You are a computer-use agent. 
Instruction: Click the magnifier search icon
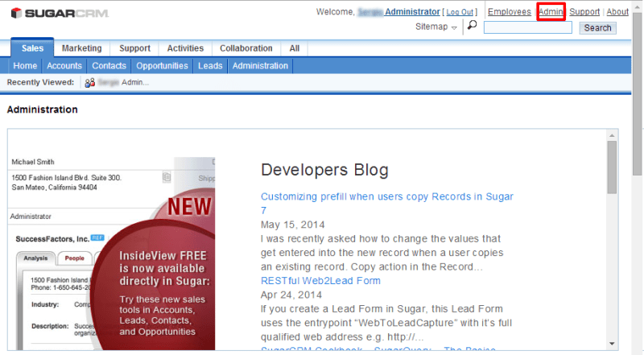pyautogui.click(x=472, y=26)
